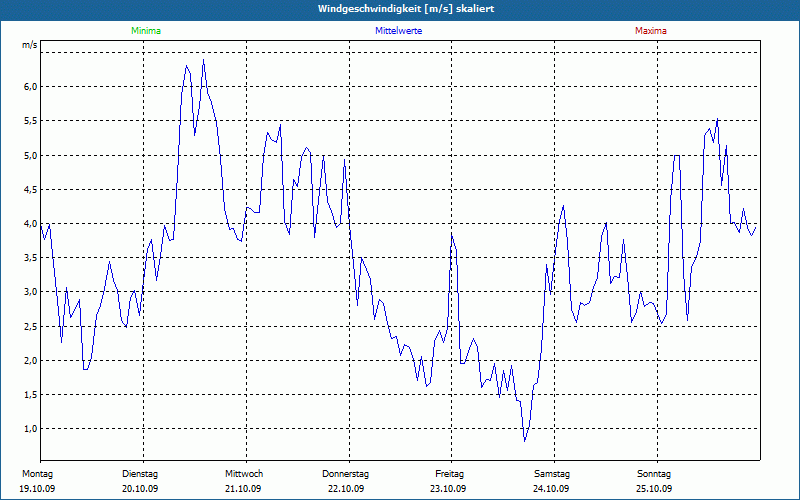Click the Samstag day label
800x500 pixels.
coord(552,474)
